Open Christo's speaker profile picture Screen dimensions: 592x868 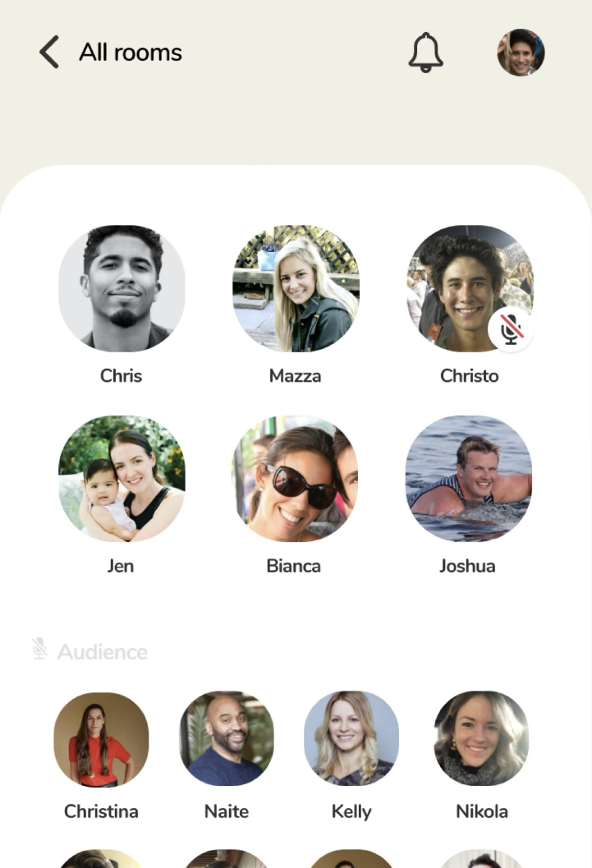470,288
